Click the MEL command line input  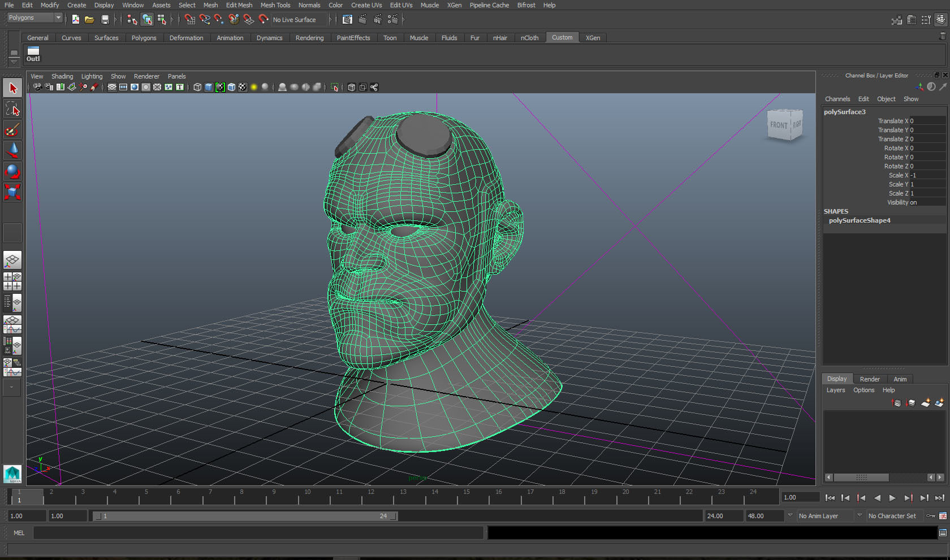click(258, 533)
